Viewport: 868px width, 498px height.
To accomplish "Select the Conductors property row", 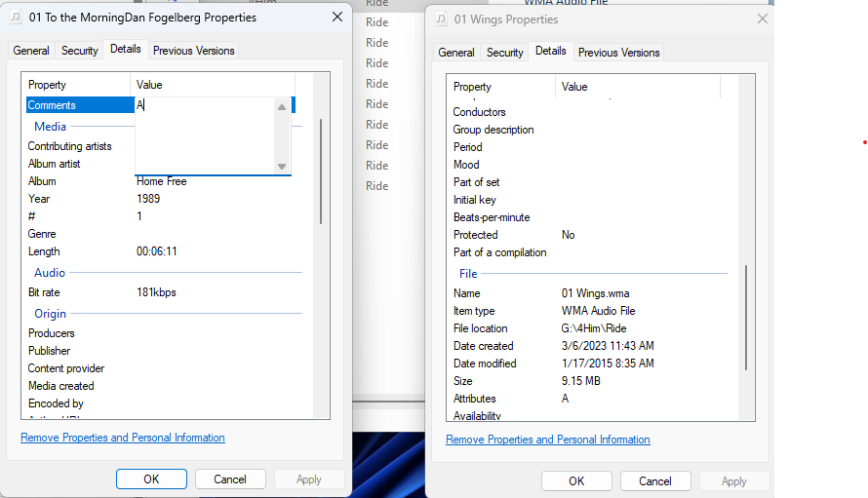I will [x=480, y=112].
